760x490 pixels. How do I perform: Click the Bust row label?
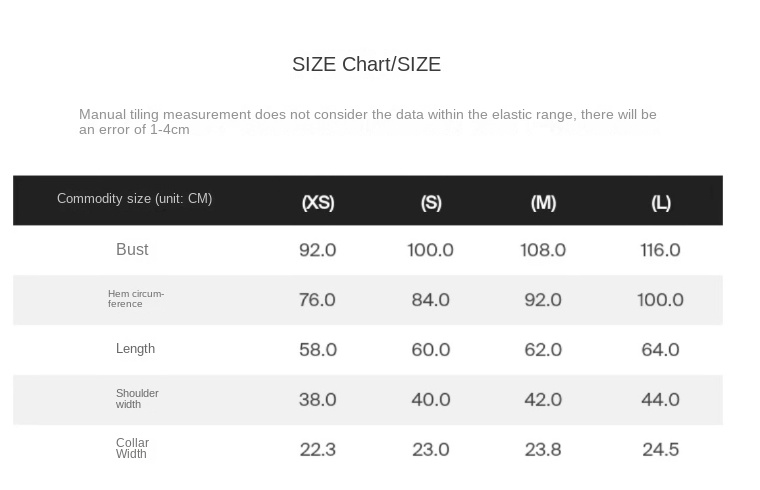click(x=132, y=249)
